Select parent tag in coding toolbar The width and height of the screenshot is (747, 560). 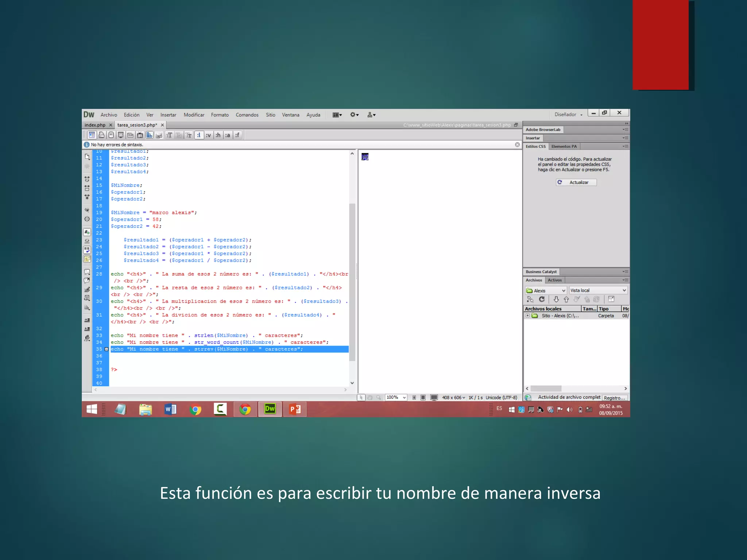coord(87,210)
